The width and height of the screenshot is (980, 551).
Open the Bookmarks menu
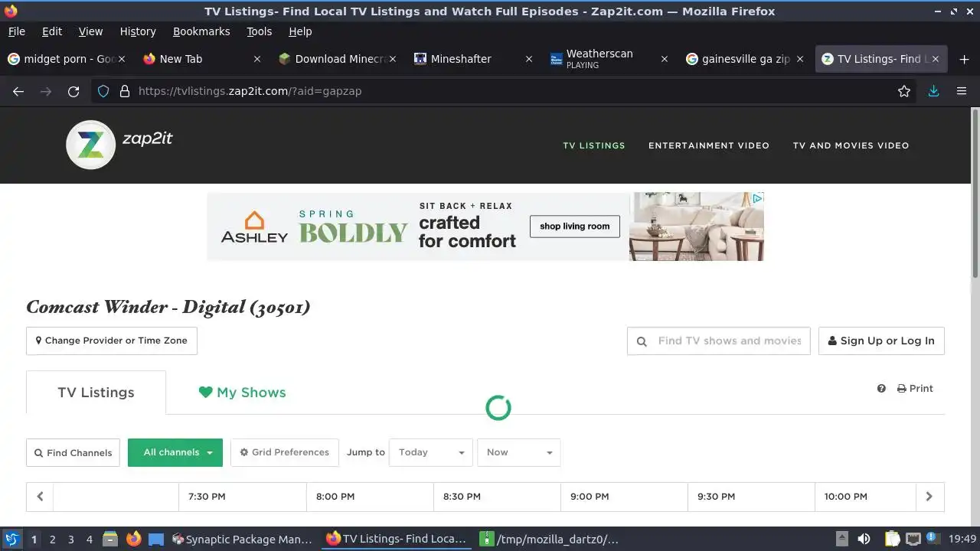pyautogui.click(x=201, y=31)
